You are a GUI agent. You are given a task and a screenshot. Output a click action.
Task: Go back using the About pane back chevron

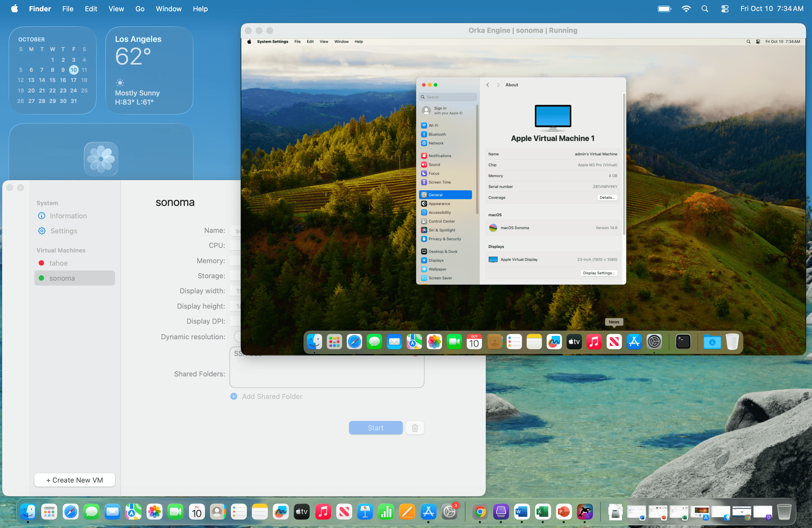[x=487, y=85]
